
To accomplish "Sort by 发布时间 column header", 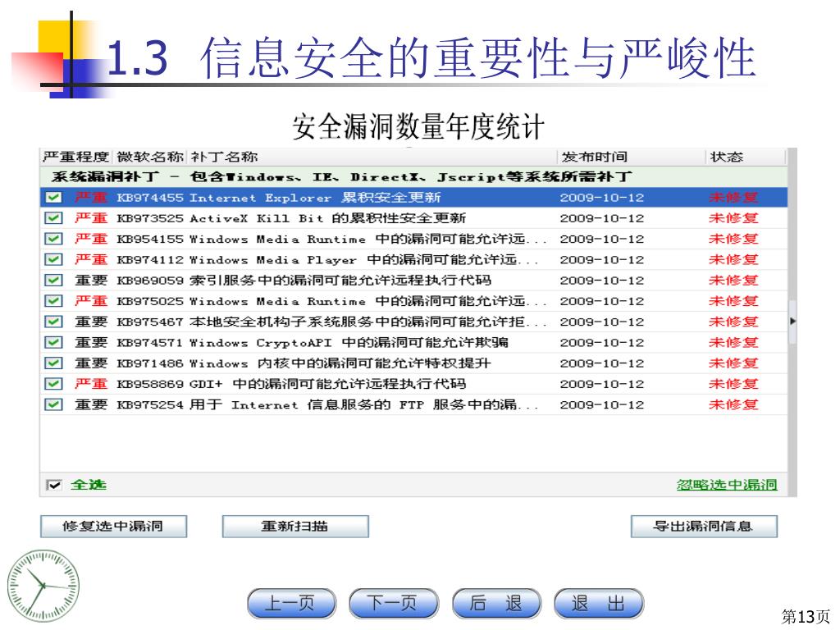I will point(631,157).
